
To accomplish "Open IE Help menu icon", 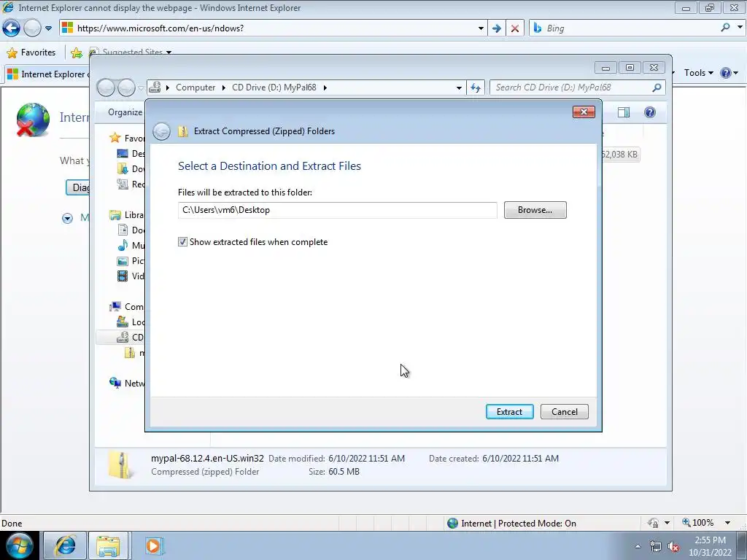I will (729, 73).
